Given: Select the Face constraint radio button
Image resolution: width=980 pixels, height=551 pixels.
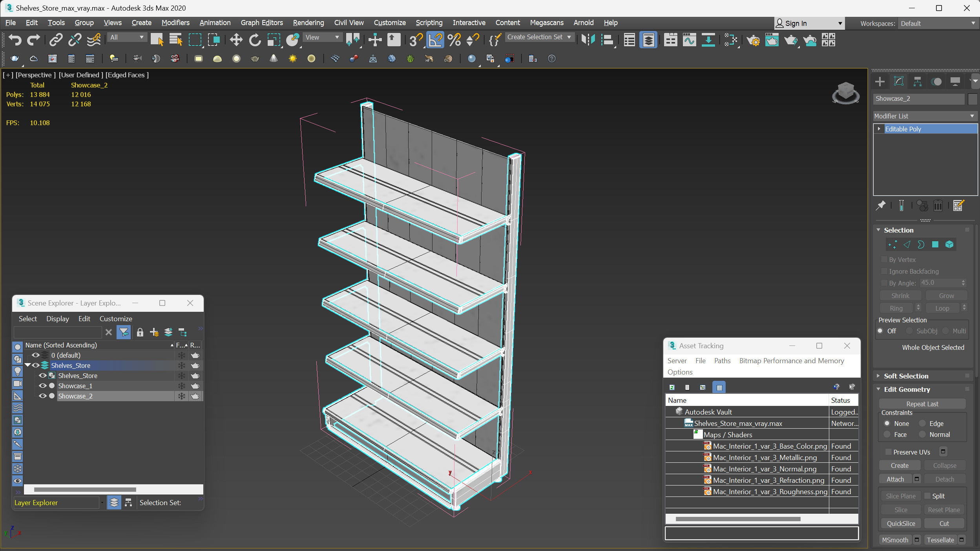Looking at the screenshot, I should (x=887, y=435).
